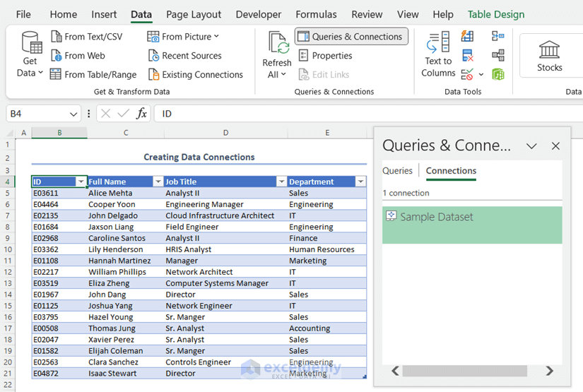Open Manage Data Model green icon
The image size is (583, 392).
[x=498, y=74]
